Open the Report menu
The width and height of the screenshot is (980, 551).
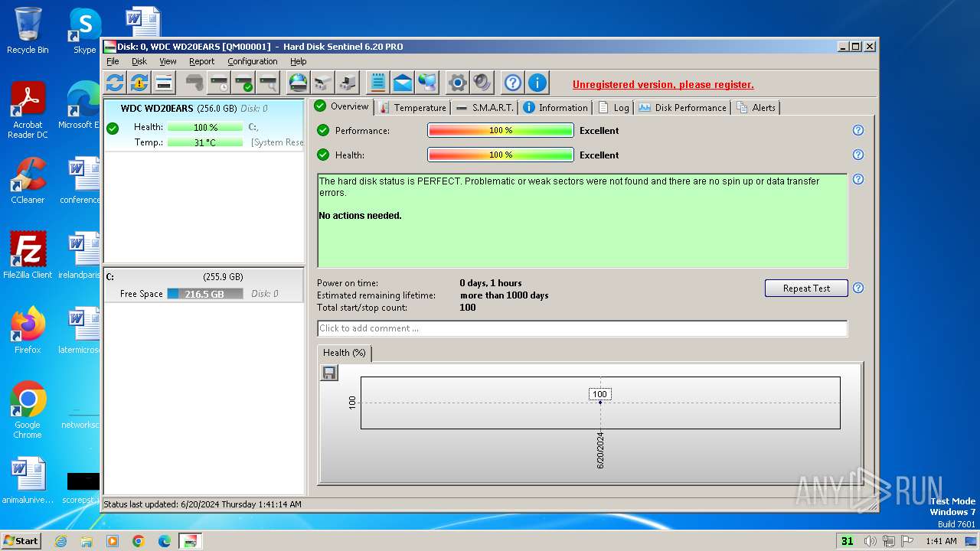coord(202,61)
